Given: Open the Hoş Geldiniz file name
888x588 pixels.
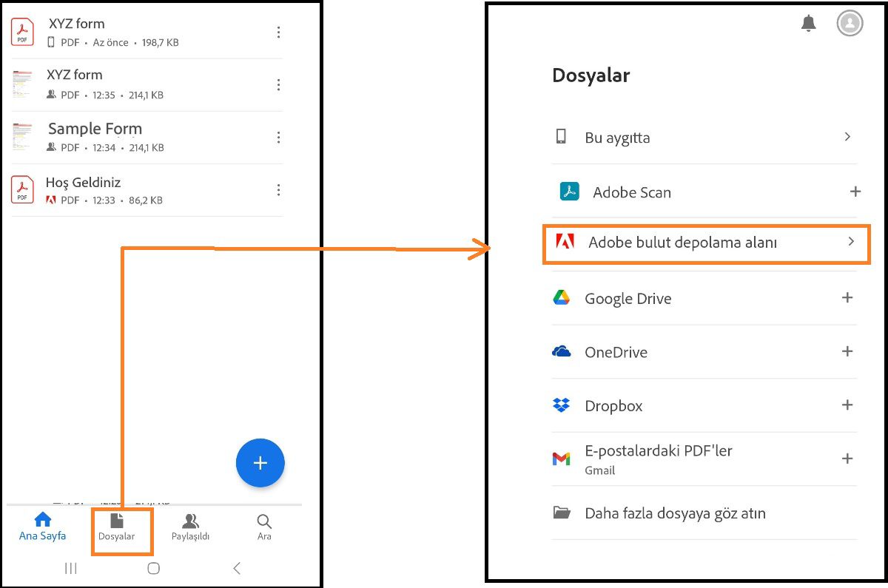Looking at the screenshot, I should click(83, 182).
